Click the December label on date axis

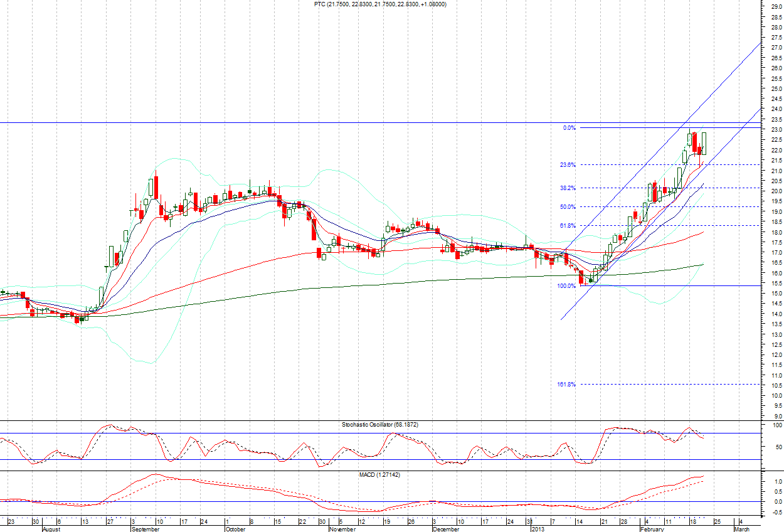point(446,529)
